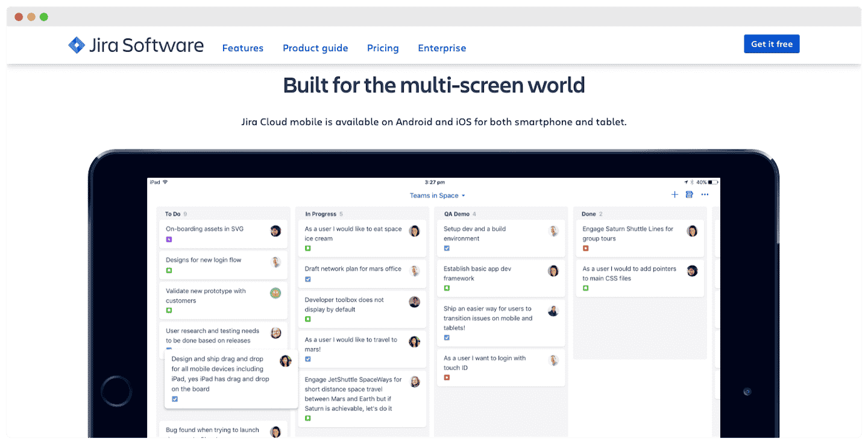Click blue task icon on Draft network plan card
Image resolution: width=868 pixels, height=444 pixels.
307,280
